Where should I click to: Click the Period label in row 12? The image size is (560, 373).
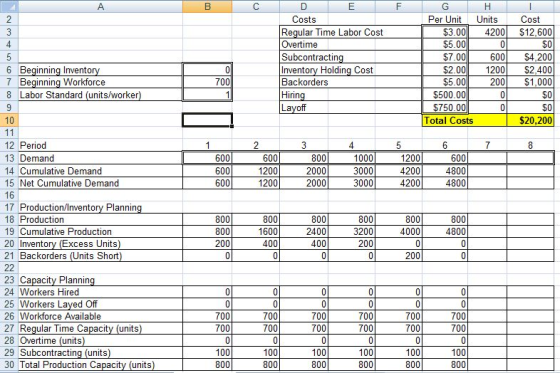click(33, 145)
